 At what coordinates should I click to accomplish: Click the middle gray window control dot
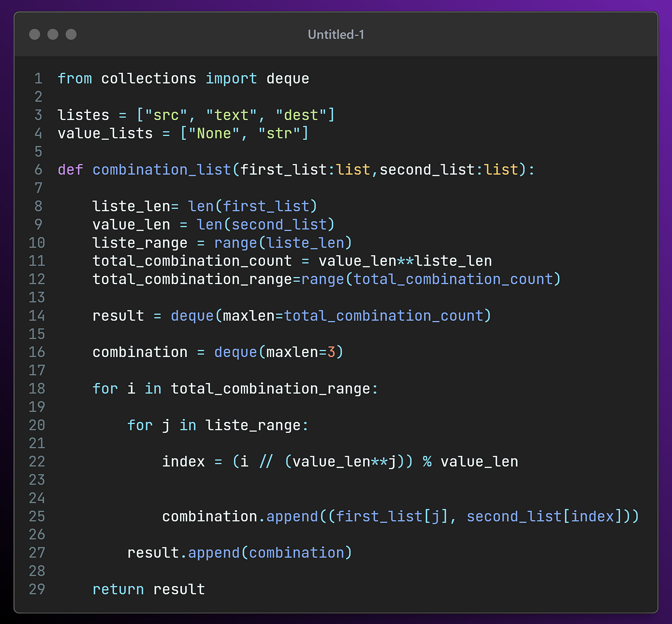tap(53, 34)
